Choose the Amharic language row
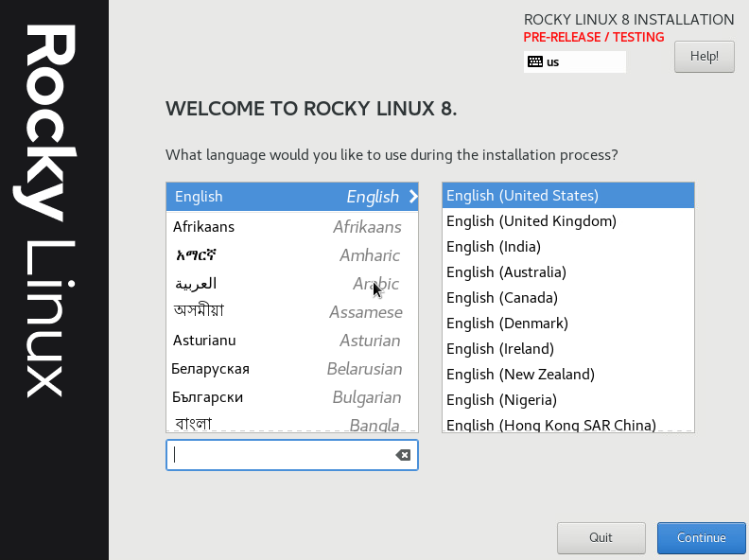This screenshot has height=560, width=749. [292, 255]
